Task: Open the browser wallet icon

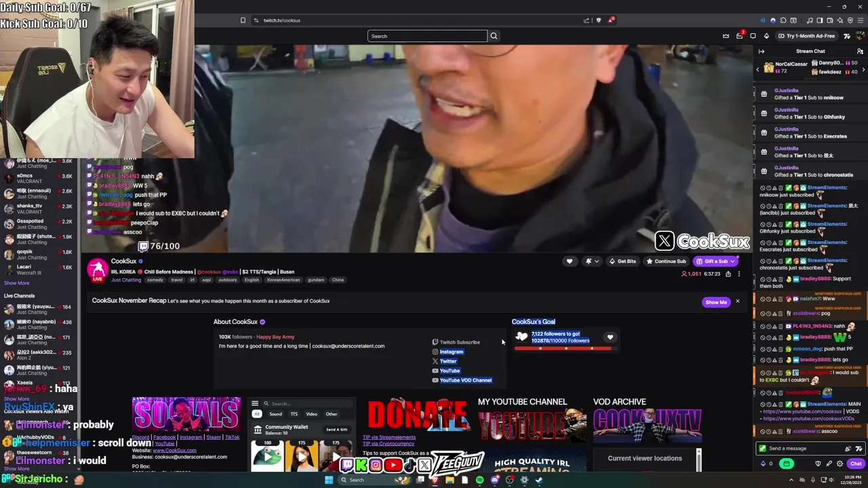Action: [829, 20]
